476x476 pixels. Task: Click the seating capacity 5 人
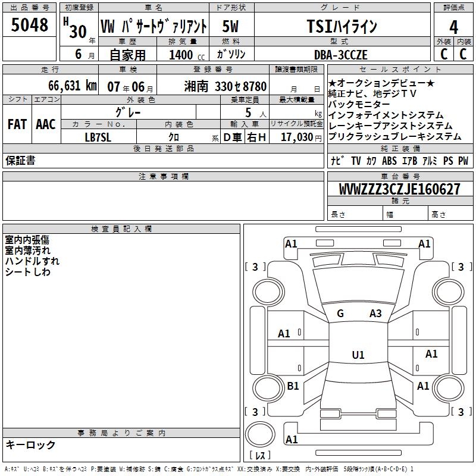[256, 113]
